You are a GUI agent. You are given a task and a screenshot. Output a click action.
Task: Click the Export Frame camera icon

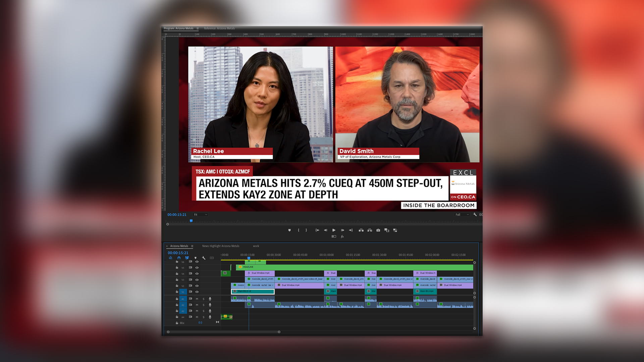tap(378, 230)
